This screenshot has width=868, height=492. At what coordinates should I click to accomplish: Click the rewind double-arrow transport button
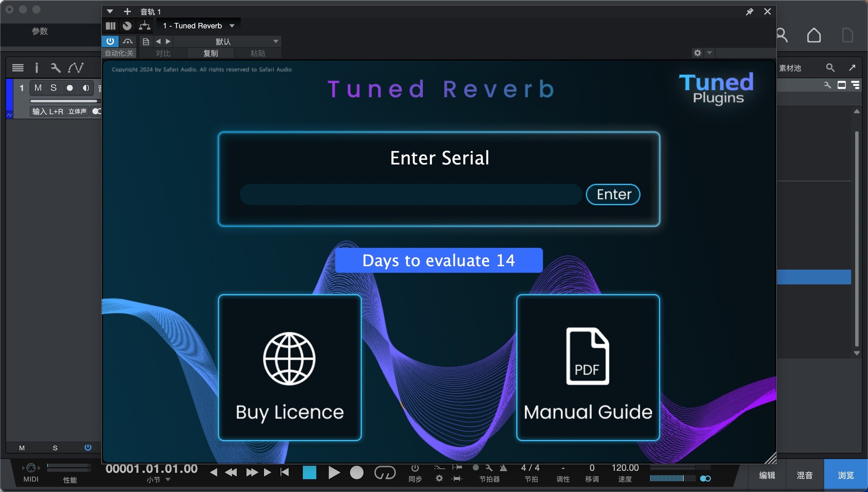(231, 473)
